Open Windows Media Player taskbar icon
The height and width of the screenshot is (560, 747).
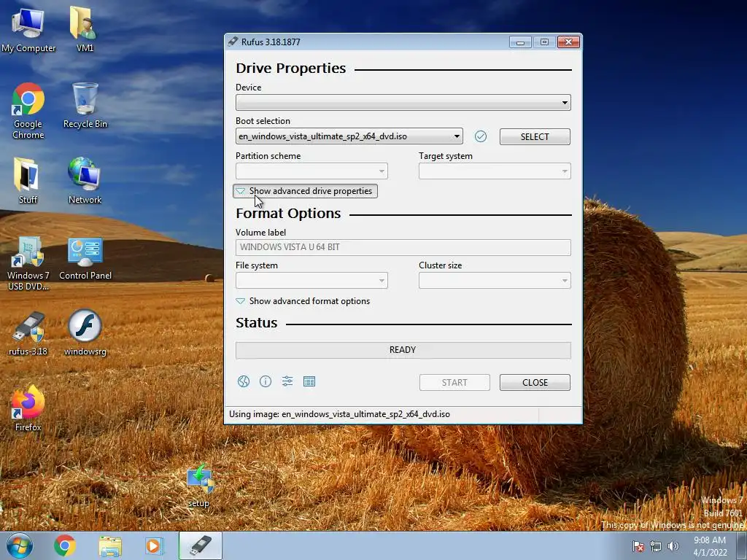(x=154, y=545)
